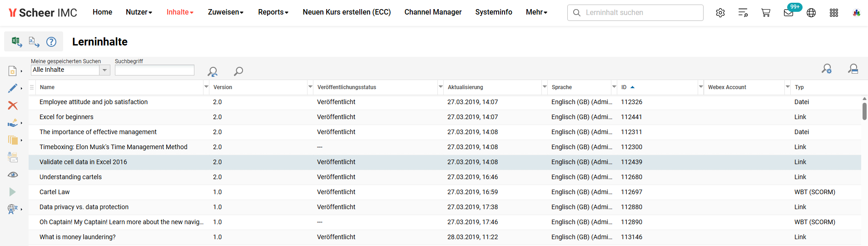The height and width of the screenshot is (246, 868).
Task: Select the row The importance of effective management
Action: [445, 132]
